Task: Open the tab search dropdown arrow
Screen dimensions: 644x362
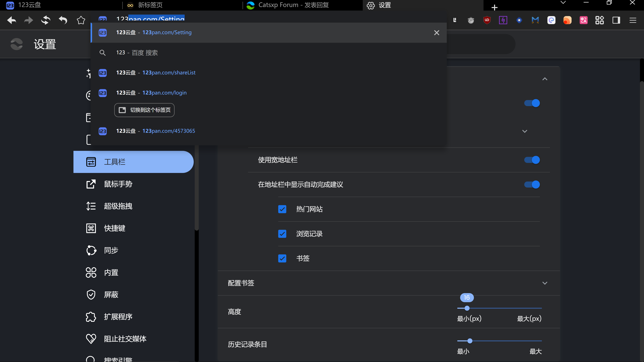Action: (x=563, y=3)
